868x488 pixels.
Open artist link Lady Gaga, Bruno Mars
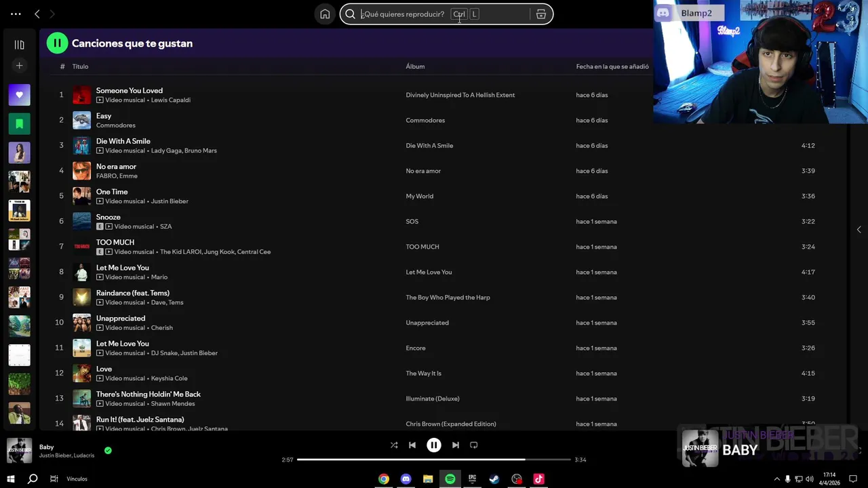coord(184,150)
